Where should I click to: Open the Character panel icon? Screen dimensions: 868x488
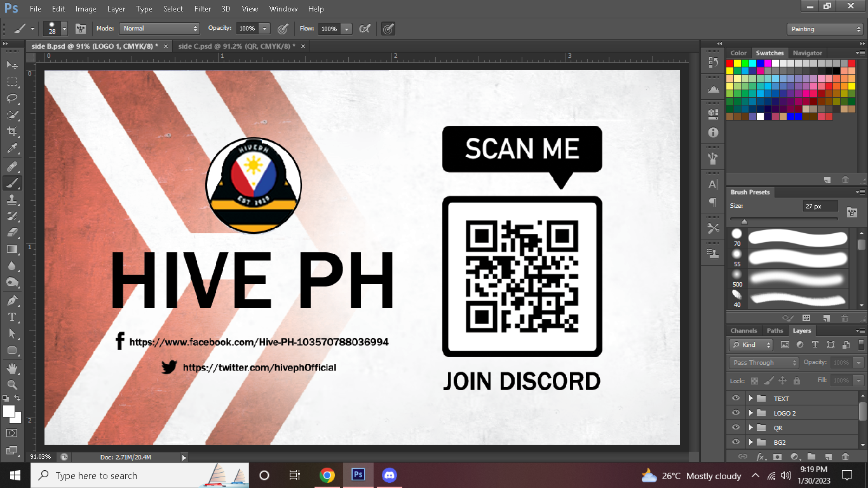coord(712,185)
